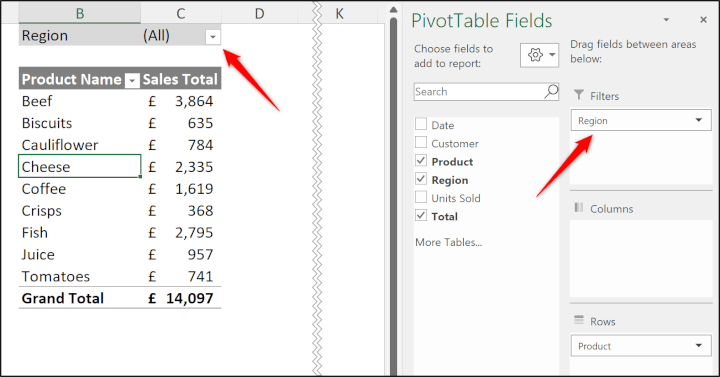Enable the Date field checkbox

[421, 124]
